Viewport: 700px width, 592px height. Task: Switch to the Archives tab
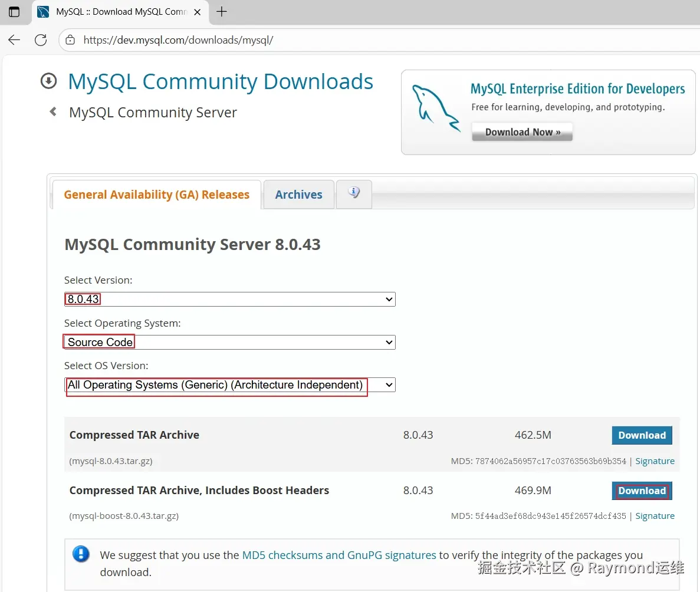(x=298, y=195)
